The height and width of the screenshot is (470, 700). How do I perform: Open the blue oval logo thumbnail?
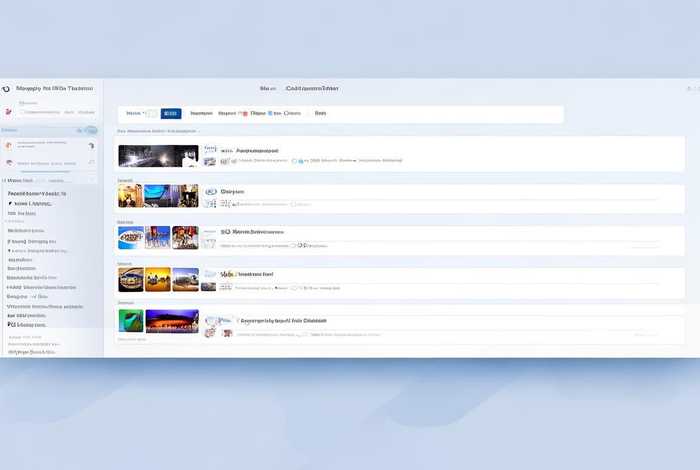click(131, 237)
